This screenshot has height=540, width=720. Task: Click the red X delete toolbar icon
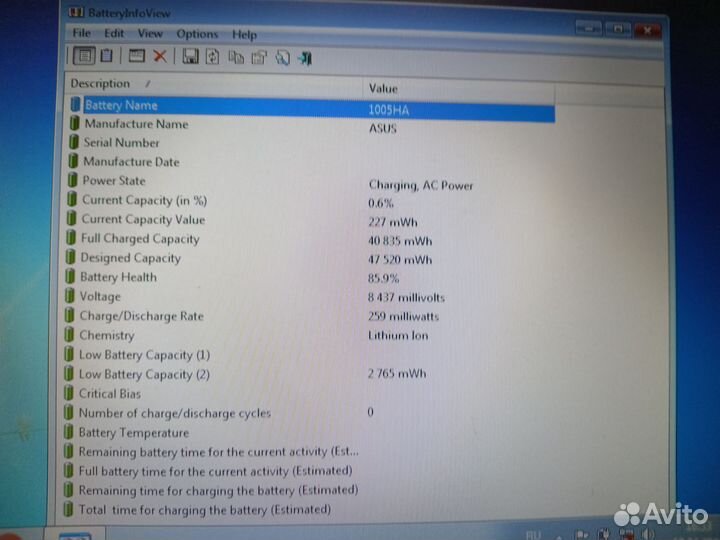(x=159, y=56)
